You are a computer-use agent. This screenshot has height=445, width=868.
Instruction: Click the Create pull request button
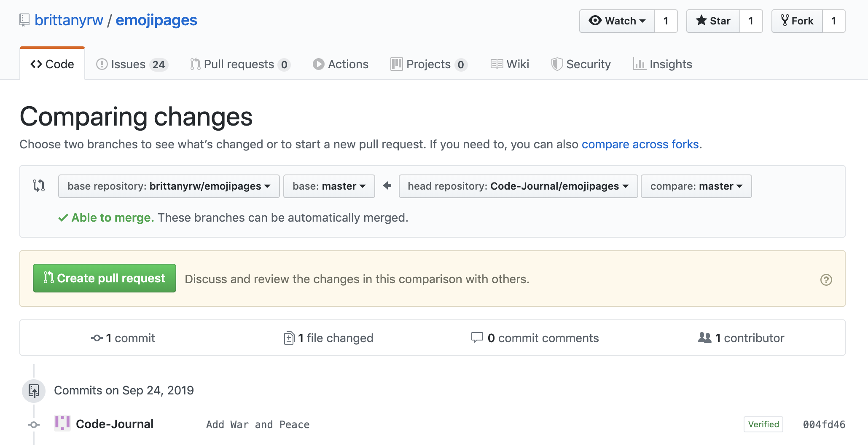click(x=105, y=278)
